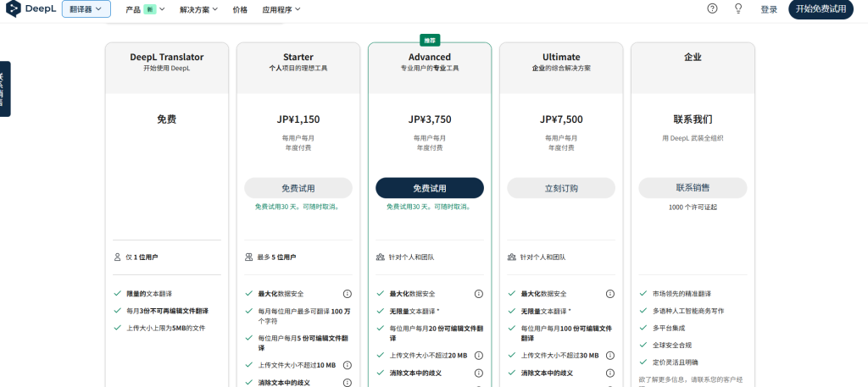Click the feature 多语种人工智能商务写作
Screen dimensions: 868x387
(x=688, y=311)
